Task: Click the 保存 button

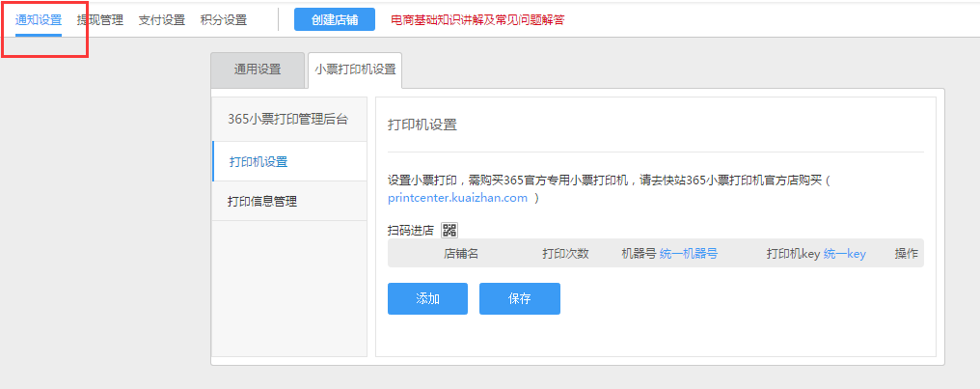Action: (519, 298)
